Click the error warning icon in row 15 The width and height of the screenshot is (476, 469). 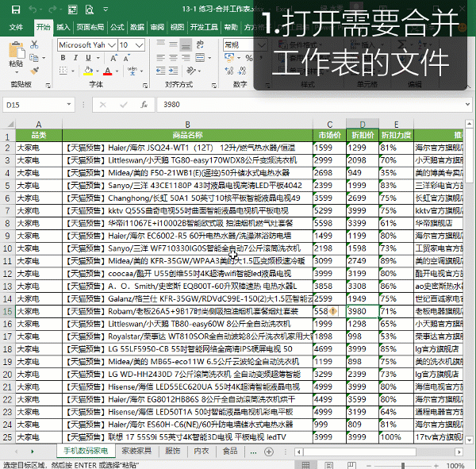pyautogui.click(x=333, y=311)
